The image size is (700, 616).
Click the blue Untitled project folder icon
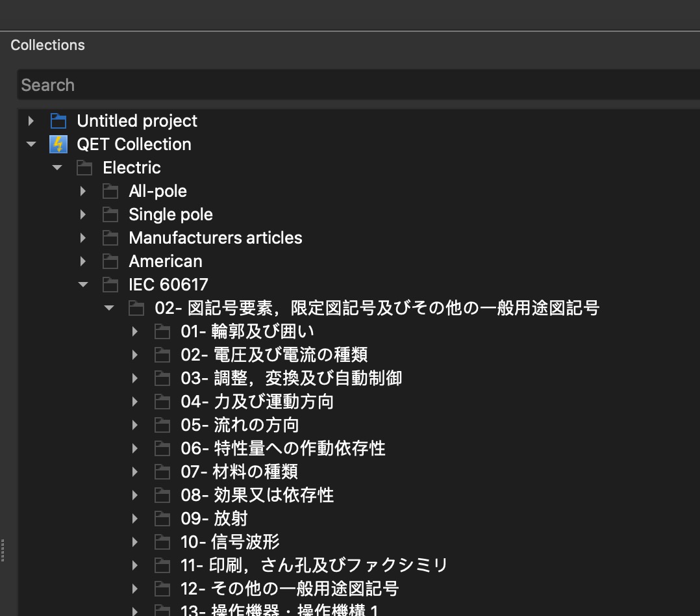[x=58, y=121]
